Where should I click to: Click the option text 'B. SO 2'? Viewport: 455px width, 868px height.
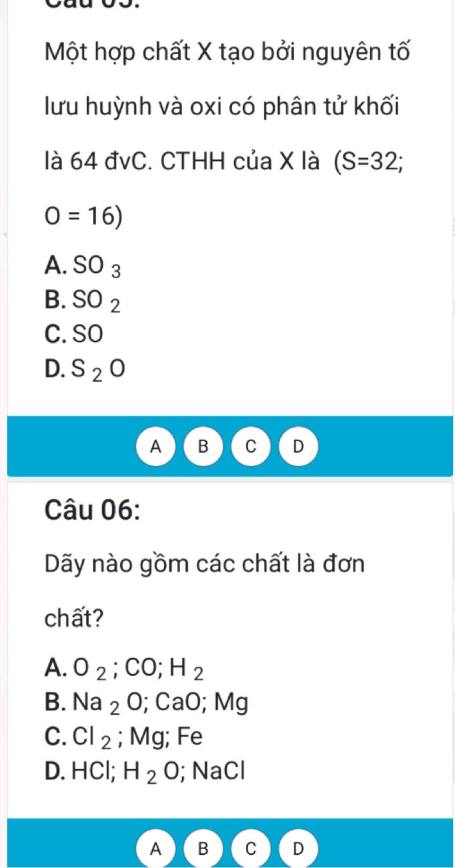click(x=83, y=300)
